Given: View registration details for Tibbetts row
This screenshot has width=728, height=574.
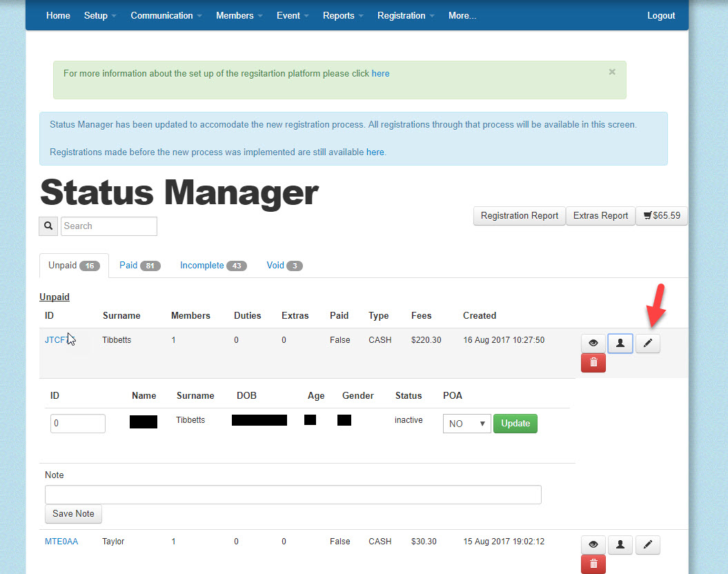Looking at the screenshot, I should pyautogui.click(x=593, y=343).
